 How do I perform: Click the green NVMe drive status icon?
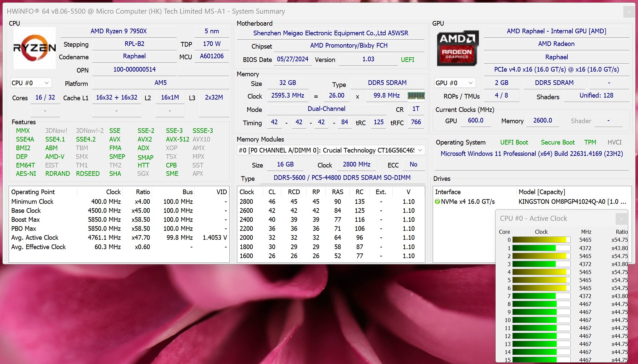(437, 201)
